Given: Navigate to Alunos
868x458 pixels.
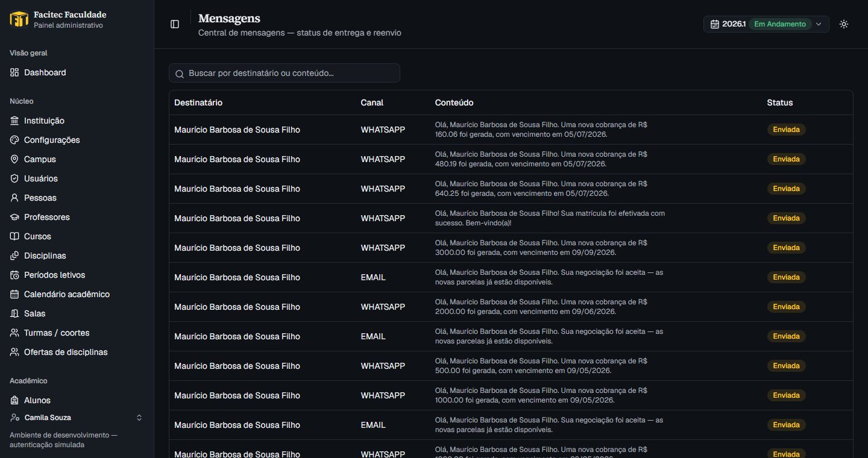Looking at the screenshot, I should (x=77, y=400).
